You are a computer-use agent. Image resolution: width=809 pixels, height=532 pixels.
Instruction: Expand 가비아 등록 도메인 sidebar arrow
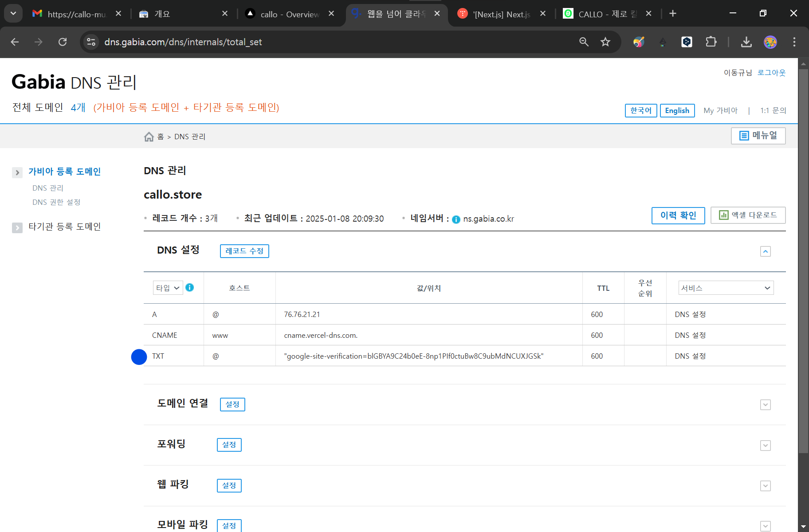point(17,172)
